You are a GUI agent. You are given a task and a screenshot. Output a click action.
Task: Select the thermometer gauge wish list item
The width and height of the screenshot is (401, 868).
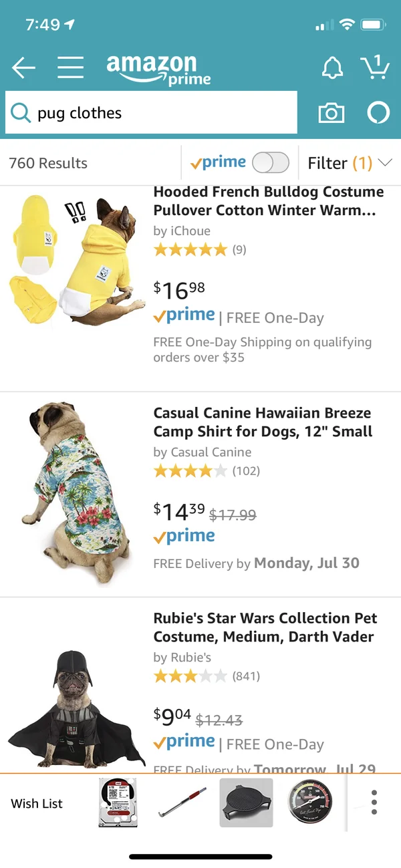309,803
